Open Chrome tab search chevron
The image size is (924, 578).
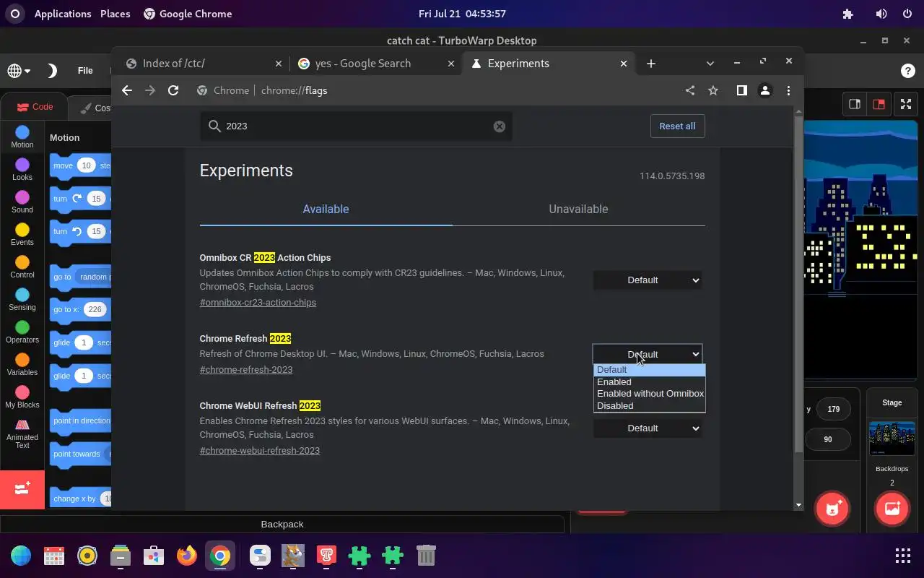(710, 64)
